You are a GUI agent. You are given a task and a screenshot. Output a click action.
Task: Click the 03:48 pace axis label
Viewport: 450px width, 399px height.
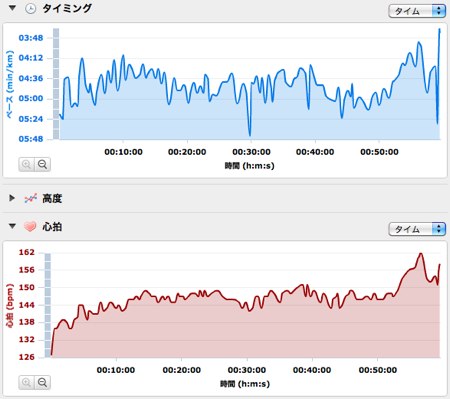click(x=31, y=38)
